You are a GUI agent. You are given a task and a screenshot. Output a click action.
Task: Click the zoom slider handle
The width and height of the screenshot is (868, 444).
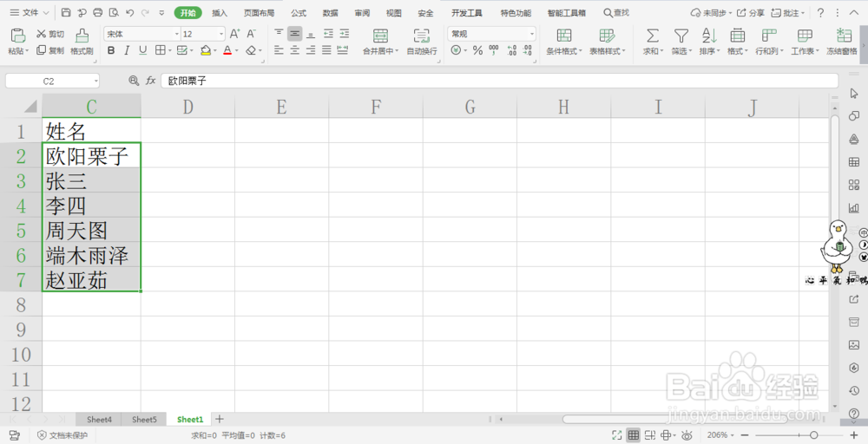tap(813, 435)
